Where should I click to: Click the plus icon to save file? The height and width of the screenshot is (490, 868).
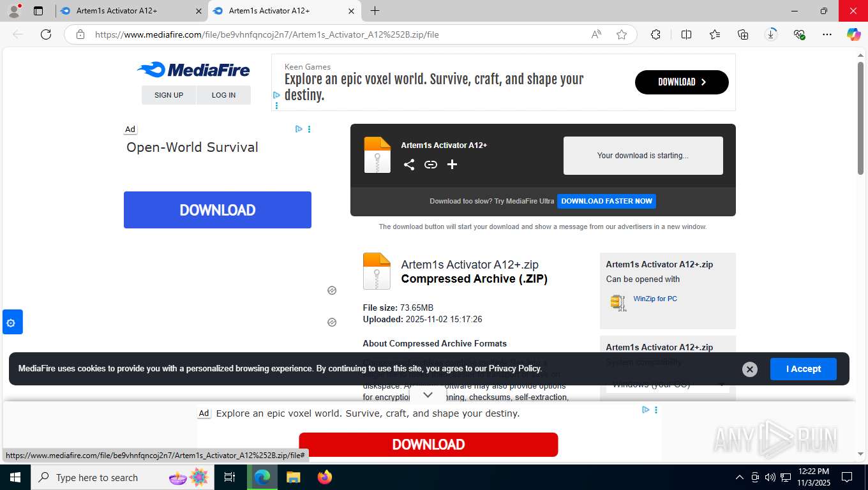pyautogui.click(x=453, y=165)
